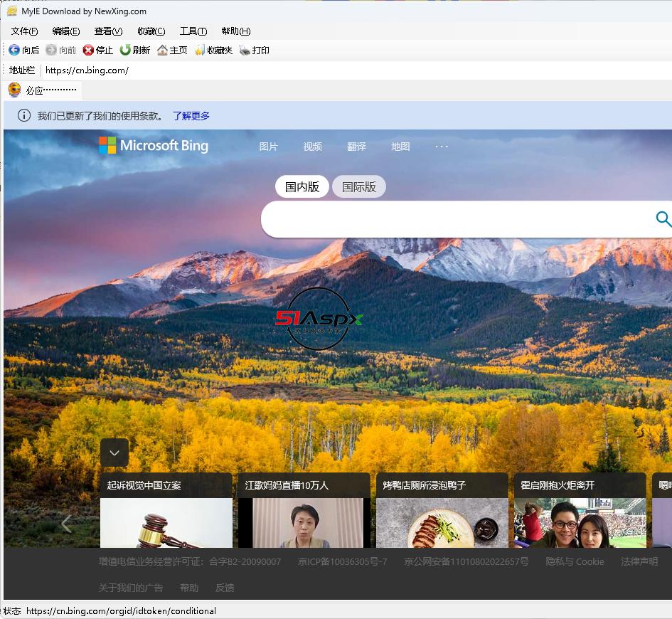Click the Bing search magnifier icon

point(663,219)
